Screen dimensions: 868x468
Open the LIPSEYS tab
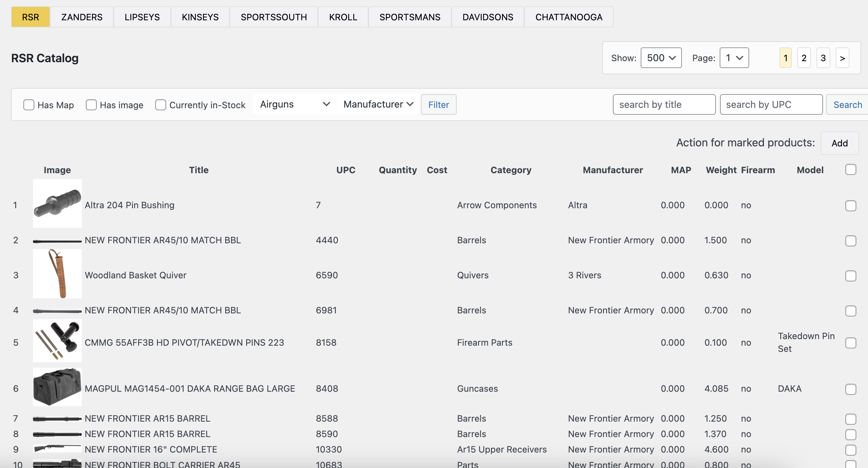pos(142,17)
